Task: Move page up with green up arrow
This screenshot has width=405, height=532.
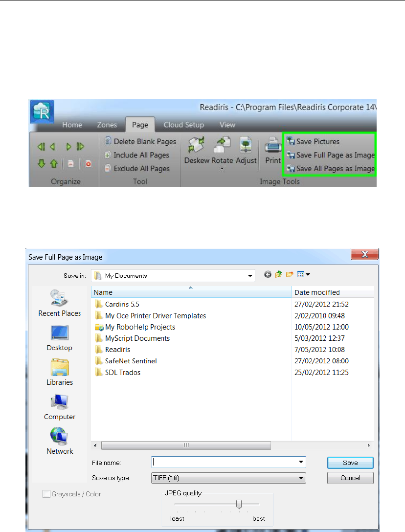Action: (x=54, y=164)
